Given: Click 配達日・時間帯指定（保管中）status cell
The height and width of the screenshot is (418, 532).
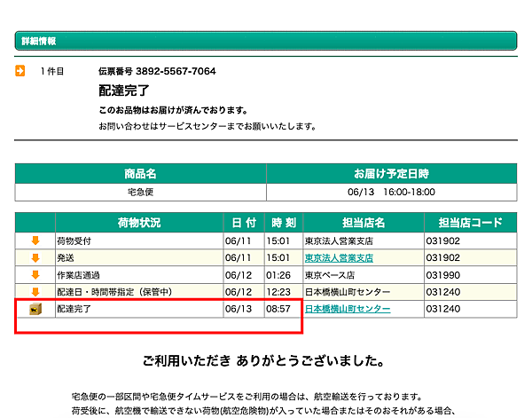Looking at the screenshot, I should pos(139,292).
